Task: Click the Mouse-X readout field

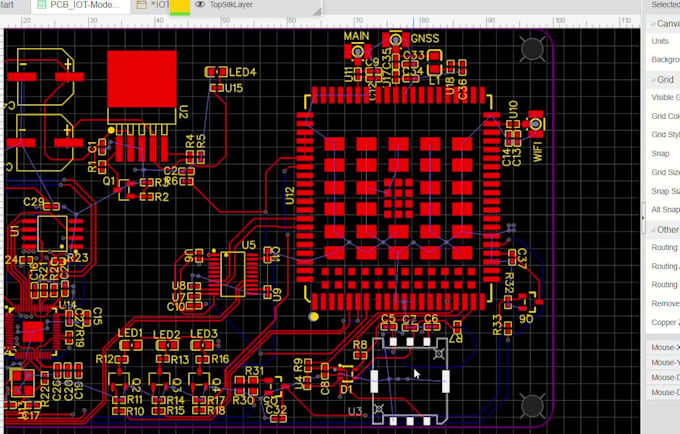Action: (x=662, y=347)
